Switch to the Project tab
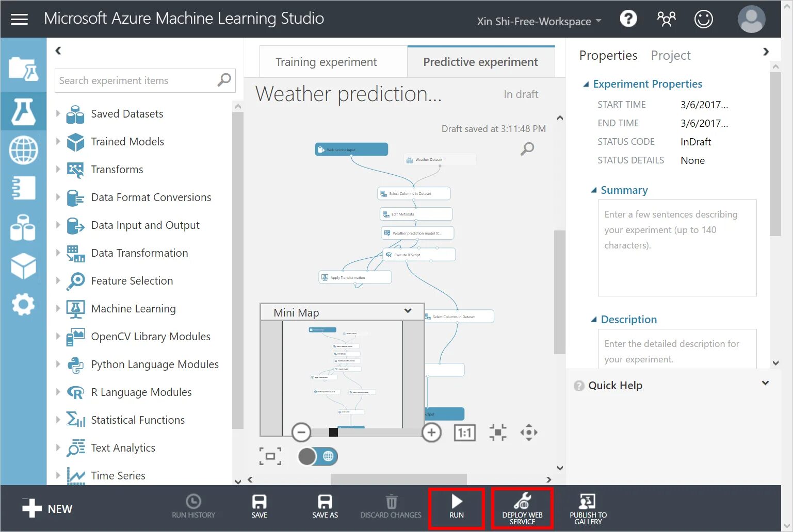Screen dimensions: 793x532 point(670,55)
